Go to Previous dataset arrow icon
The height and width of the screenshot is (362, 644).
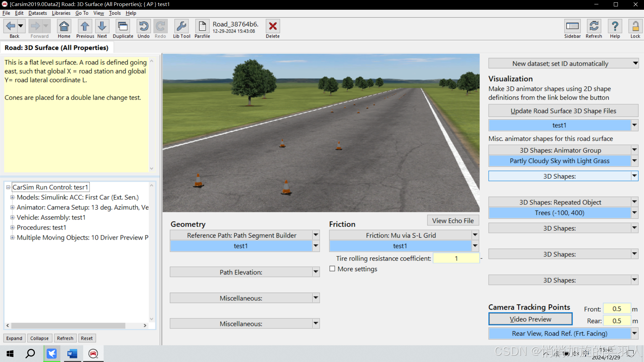pyautogui.click(x=85, y=26)
